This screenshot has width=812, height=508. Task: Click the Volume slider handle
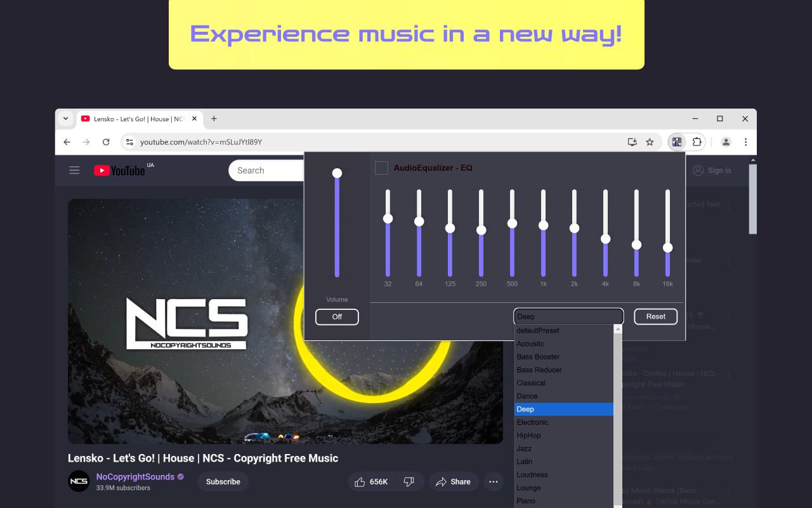pos(337,173)
